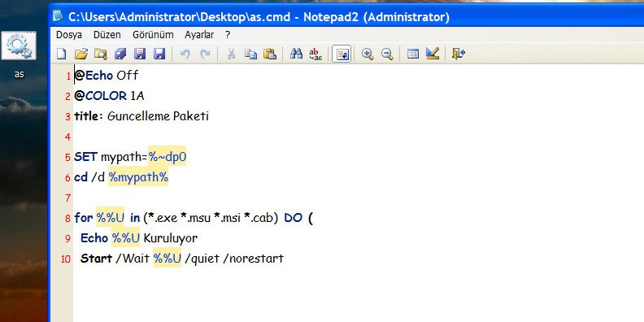Open the Görünüm menu

(153, 35)
